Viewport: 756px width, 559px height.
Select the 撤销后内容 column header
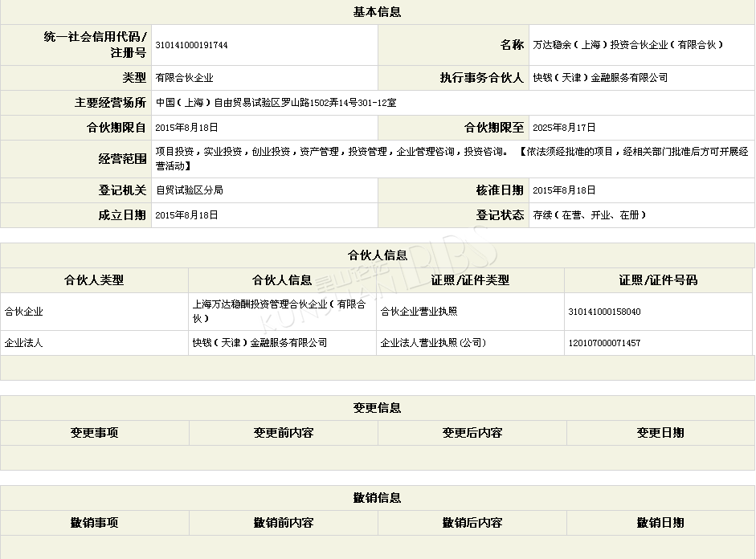[x=472, y=523]
